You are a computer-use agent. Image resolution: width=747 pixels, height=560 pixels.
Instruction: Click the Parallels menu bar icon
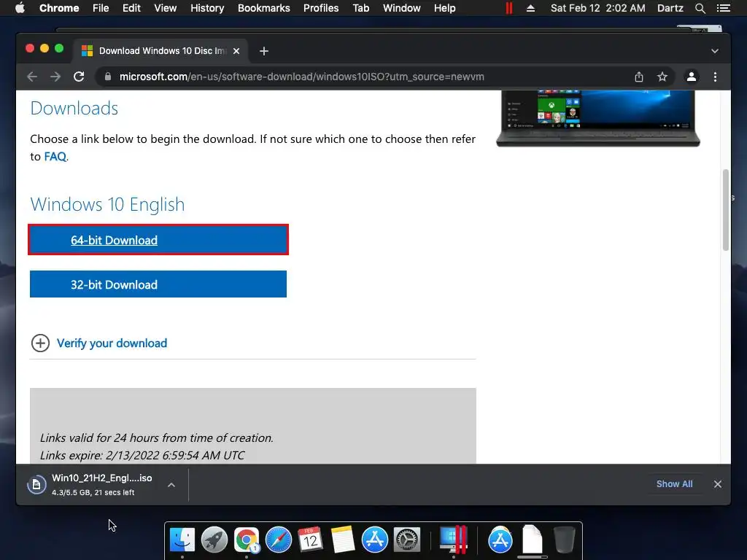(509, 8)
